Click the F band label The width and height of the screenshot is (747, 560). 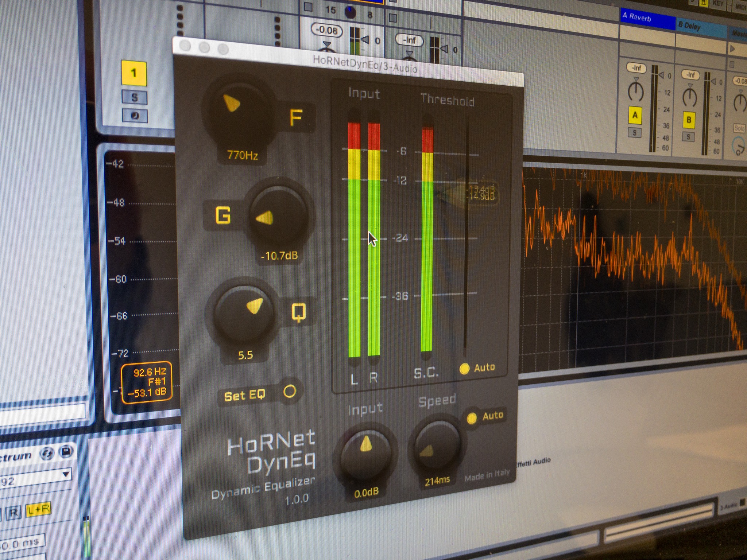[x=296, y=117]
